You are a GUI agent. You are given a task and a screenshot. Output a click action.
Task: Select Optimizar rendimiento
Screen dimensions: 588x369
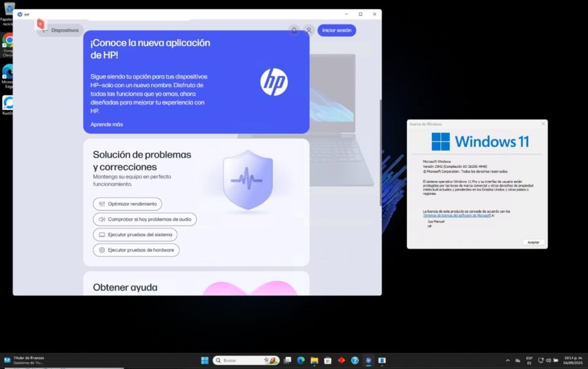pyautogui.click(x=127, y=204)
